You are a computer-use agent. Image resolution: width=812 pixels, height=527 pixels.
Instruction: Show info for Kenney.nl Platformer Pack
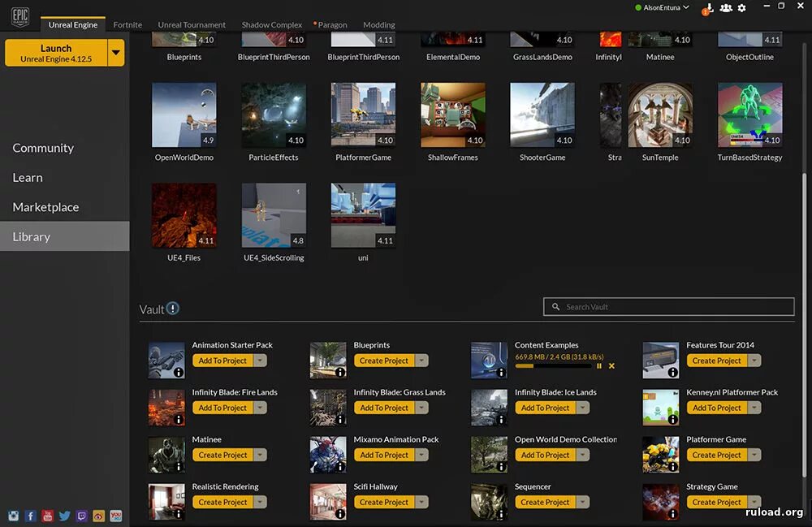click(672, 419)
